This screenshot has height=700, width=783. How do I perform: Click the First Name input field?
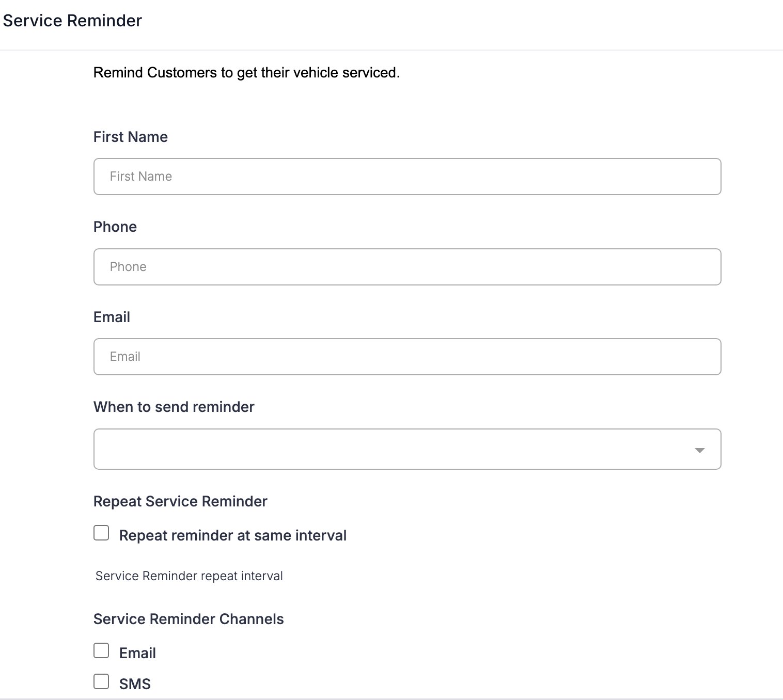(x=407, y=177)
